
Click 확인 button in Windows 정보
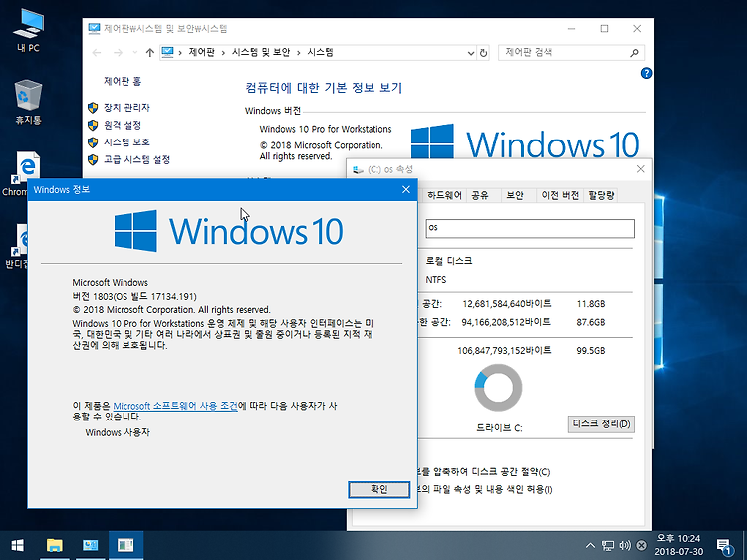pyautogui.click(x=378, y=489)
